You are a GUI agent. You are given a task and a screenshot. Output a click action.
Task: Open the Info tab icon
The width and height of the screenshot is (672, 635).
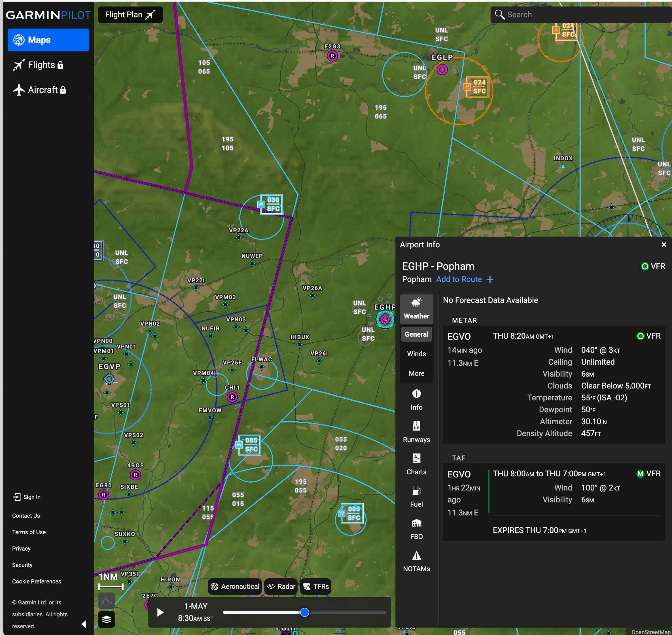click(x=416, y=400)
